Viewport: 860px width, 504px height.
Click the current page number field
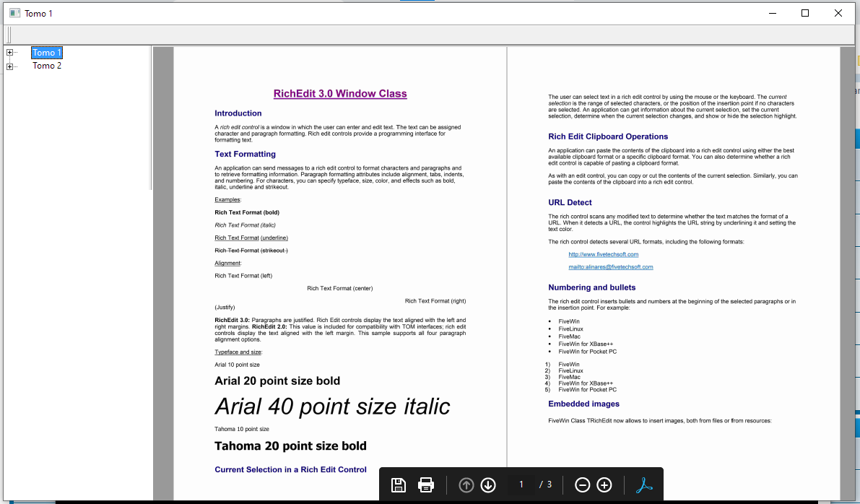pos(521,485)
